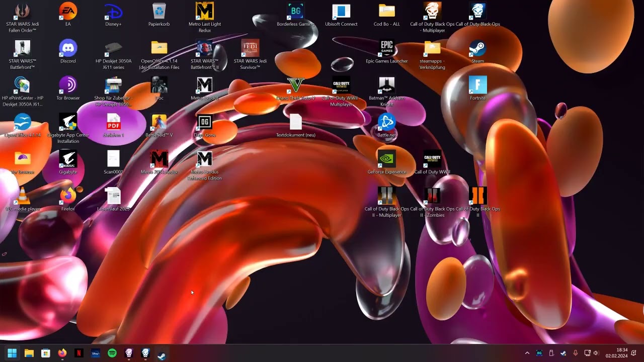The width and height of the screenshot is (644, 362).
Task: Select the Papierkorb recycle bin icon
Action: coord(159,15)
